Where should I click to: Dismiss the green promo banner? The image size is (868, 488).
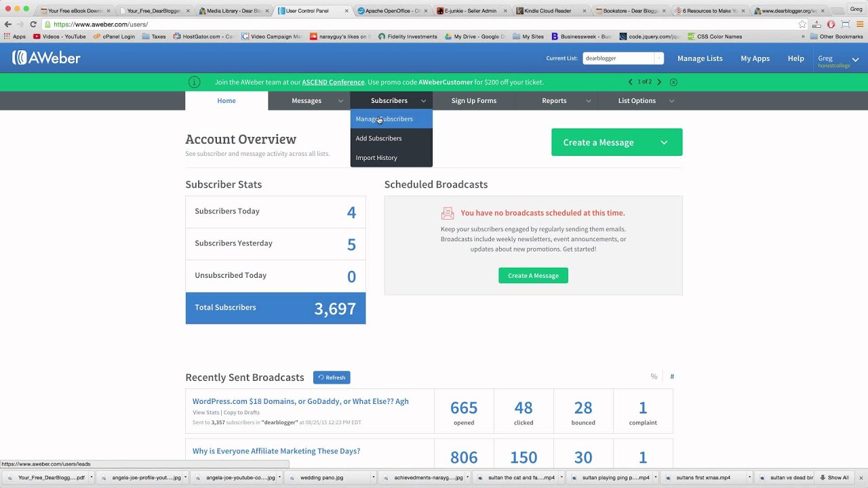673,82
